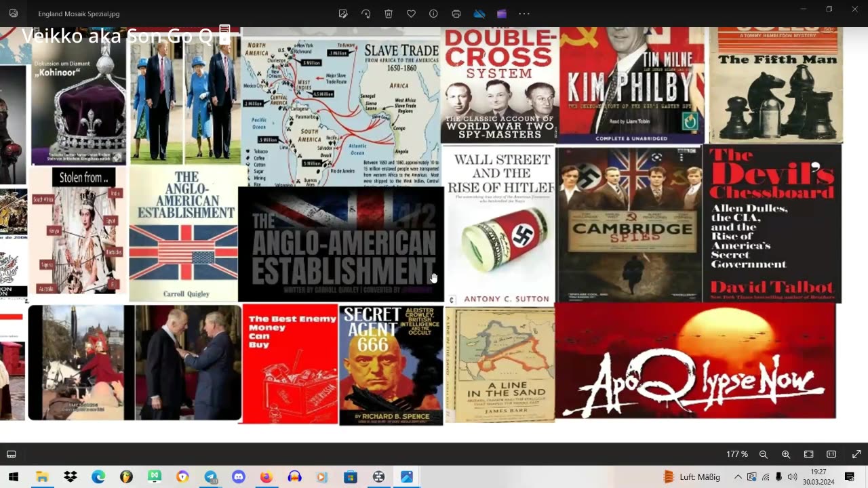Toggle the filmstrip view icon
The image size is (868, 488).
click(x=12, y=454)
